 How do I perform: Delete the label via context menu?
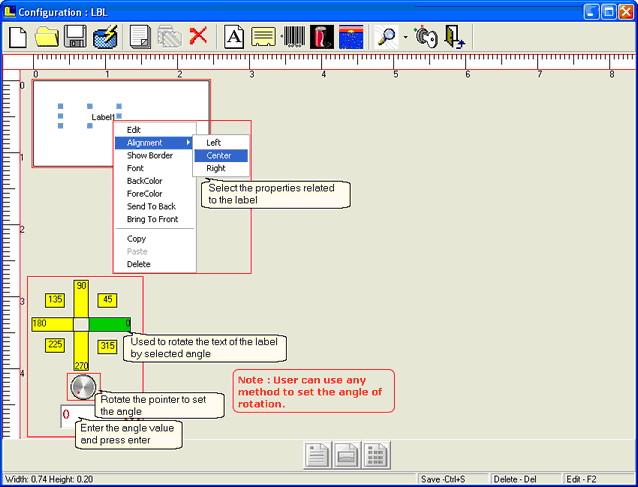(155, 264)
